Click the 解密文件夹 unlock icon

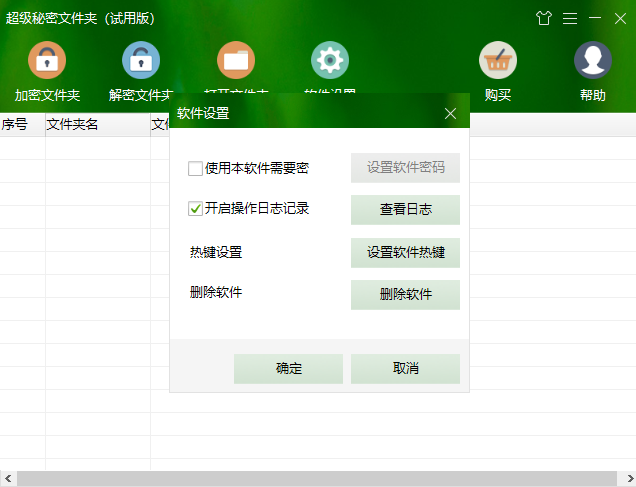point(141,61)
